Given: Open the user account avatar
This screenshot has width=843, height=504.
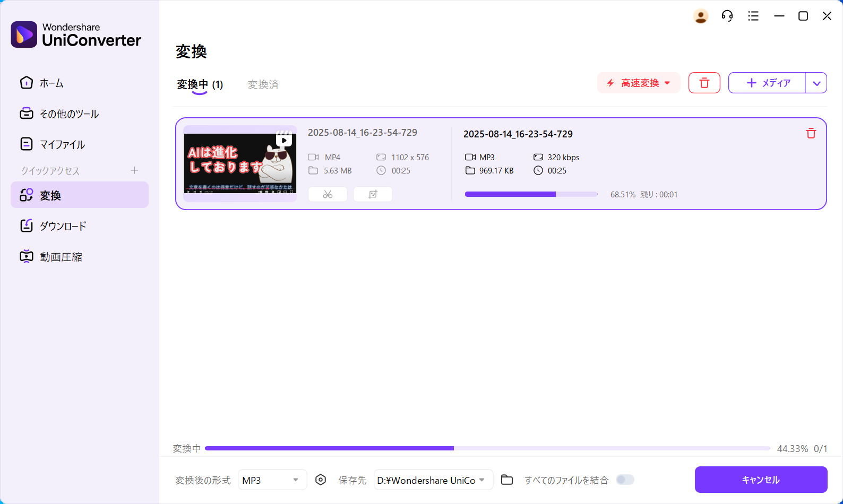Looking at the screenshot, I should tap(701, 16).
